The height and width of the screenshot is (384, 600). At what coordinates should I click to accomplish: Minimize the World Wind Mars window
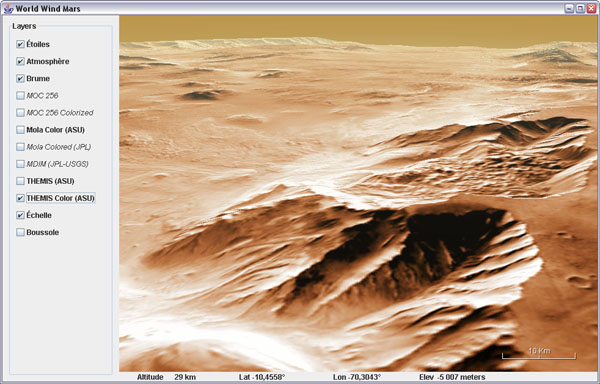[x=569, y=8]
